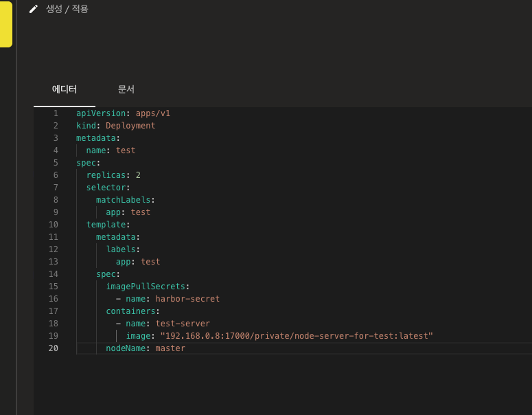
Task: Click the container image URL string
Action: tap(297, 336)
